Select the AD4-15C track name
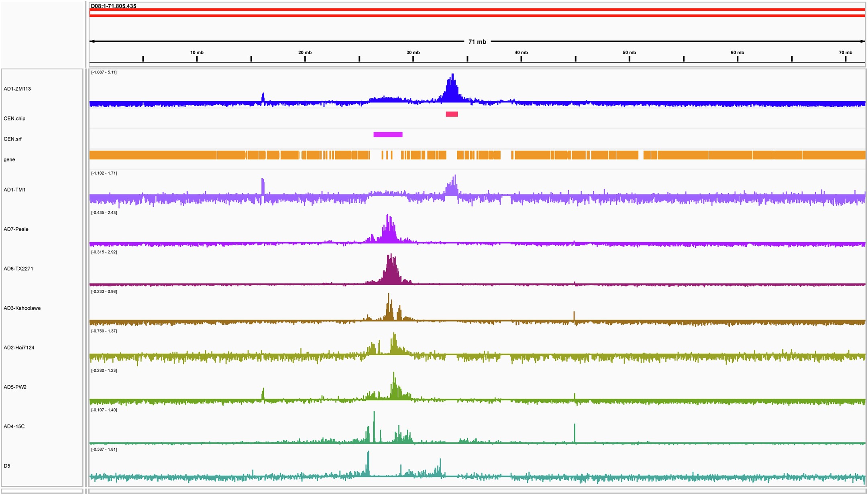The height and width of the screenshot is (495, 868). point(14,426)
